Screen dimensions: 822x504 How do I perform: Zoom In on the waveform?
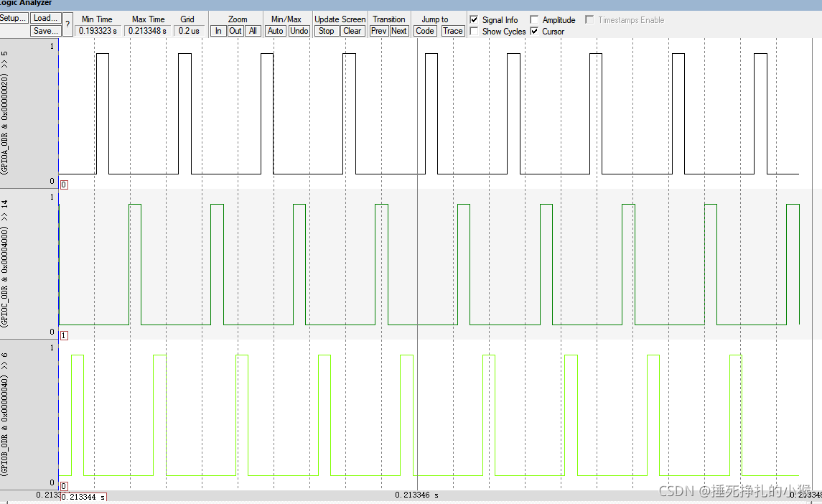point(218,31)
